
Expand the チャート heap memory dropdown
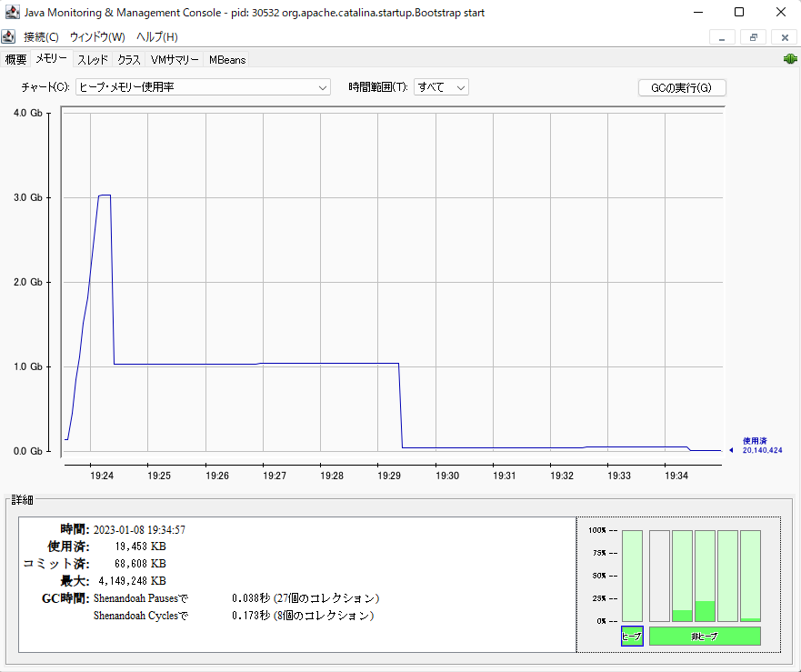[203, 87]
